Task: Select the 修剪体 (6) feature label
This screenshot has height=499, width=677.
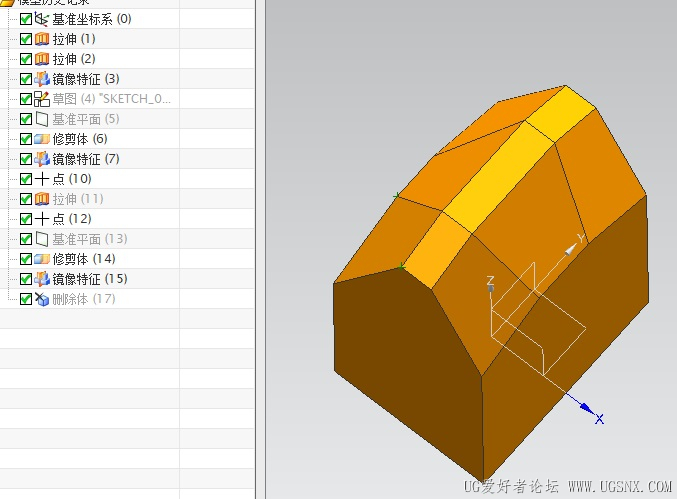Action: coord(80,139)
